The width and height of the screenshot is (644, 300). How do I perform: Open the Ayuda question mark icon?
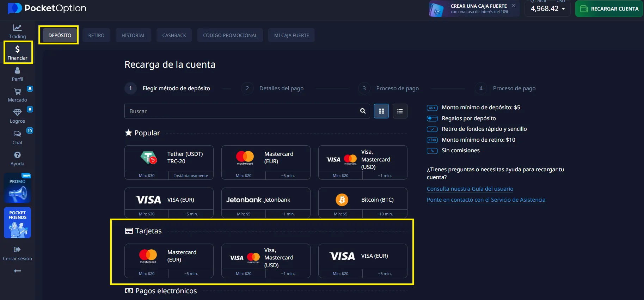coord(17,155)
